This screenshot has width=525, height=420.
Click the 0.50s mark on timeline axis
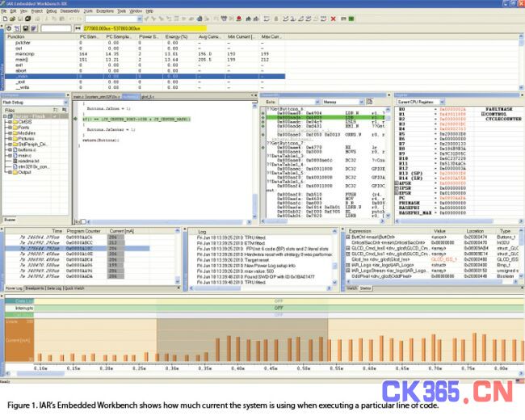[x=304, y=368]
